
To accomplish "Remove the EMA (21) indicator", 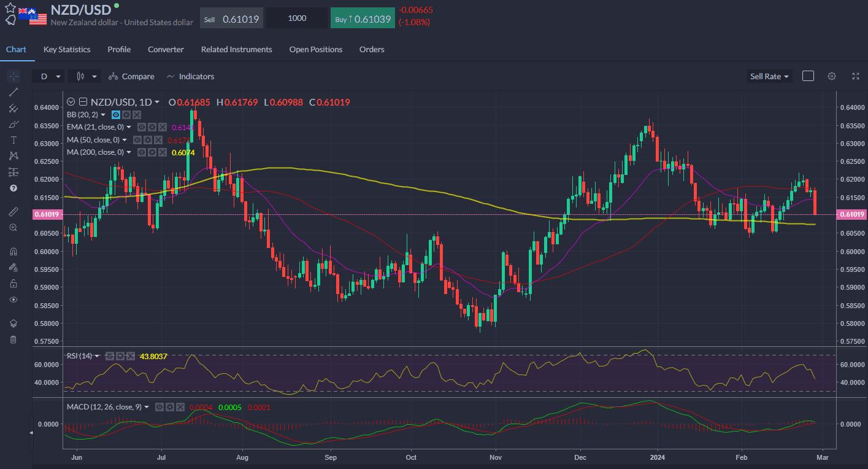I will 162,127.
